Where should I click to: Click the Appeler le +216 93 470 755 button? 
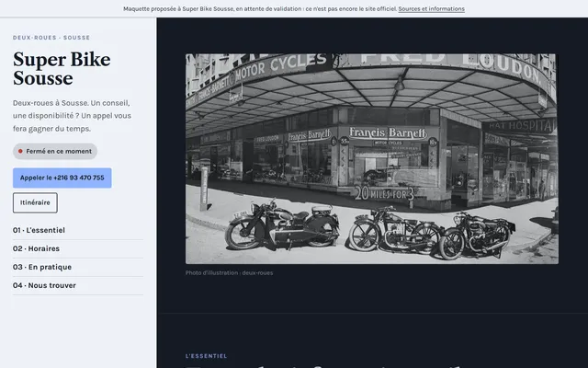pos(62,178)
